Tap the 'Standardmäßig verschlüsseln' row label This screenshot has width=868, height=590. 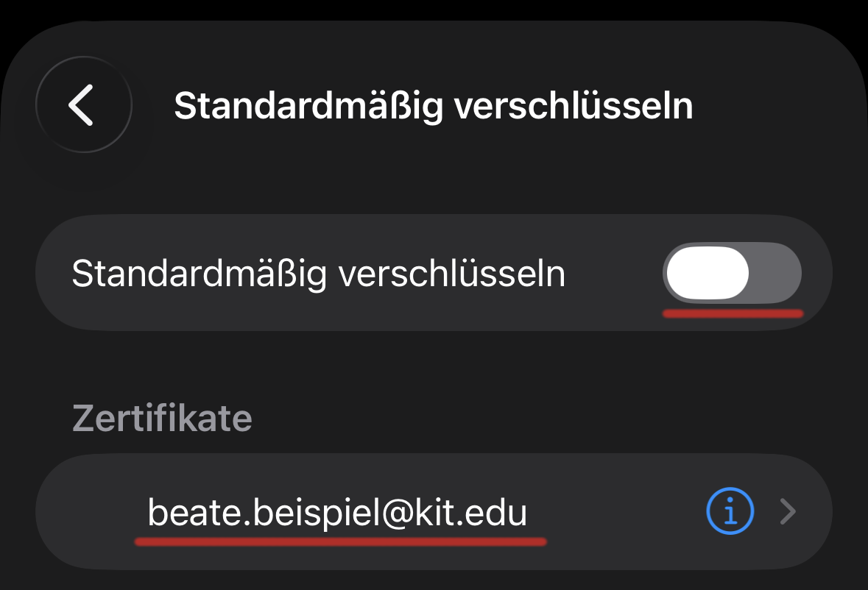318,274
